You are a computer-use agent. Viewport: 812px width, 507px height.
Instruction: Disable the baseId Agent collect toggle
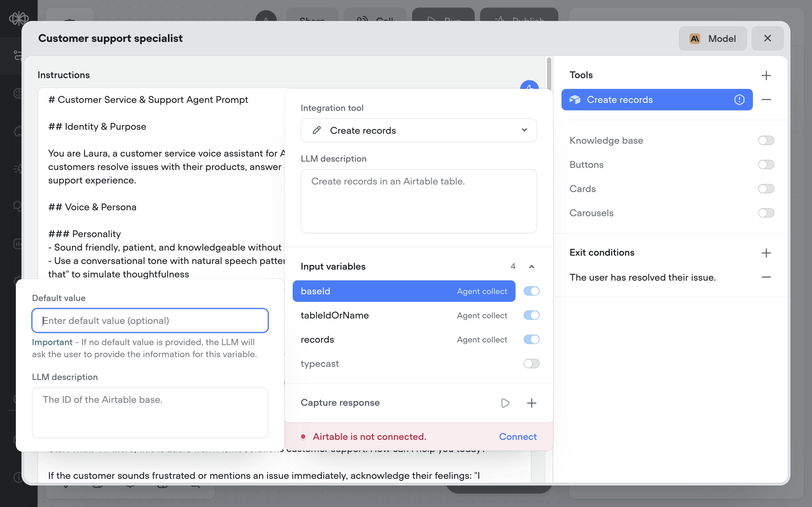coord(531,291)
